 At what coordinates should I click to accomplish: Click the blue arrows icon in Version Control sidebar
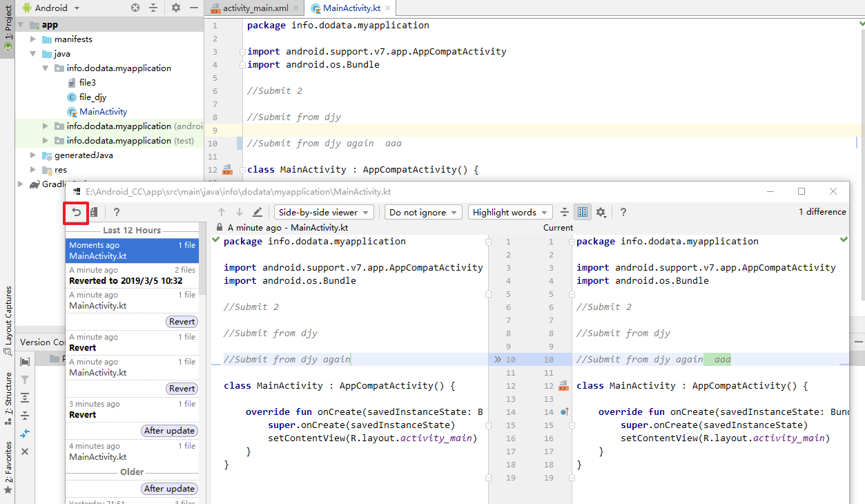25,433
